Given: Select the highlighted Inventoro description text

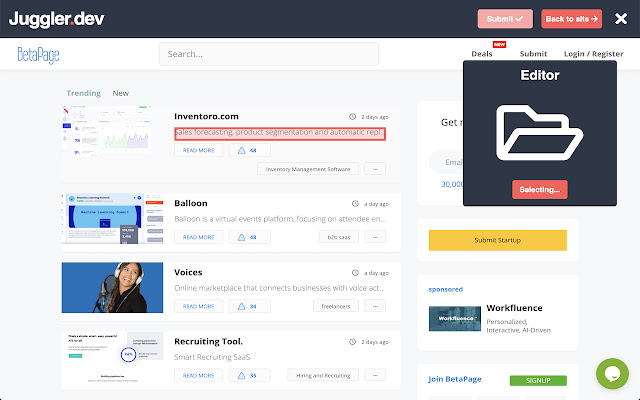Looking at the screenshot, I should click(x=280, y=133).
